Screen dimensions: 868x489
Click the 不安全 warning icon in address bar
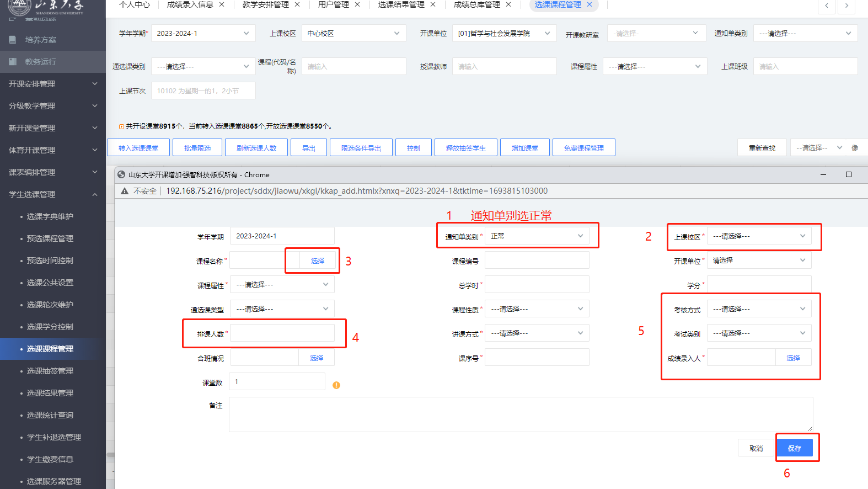[125, 191]
